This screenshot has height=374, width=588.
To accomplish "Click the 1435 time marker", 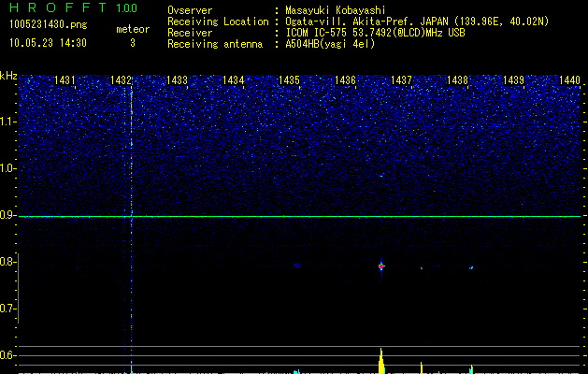I will (x=289, y=79).
